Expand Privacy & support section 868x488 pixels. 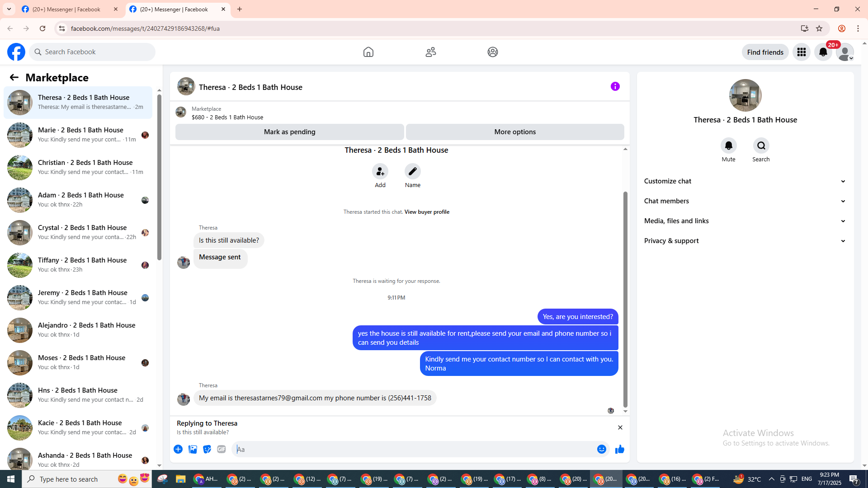pyautogui.click(x=745, y=241)
